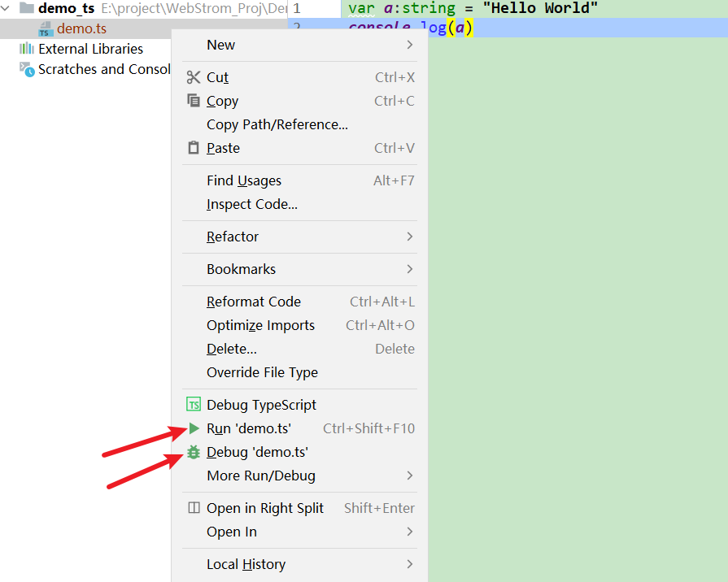Open the Open In entry
This screenshot has height=582, width=728.
299,532
